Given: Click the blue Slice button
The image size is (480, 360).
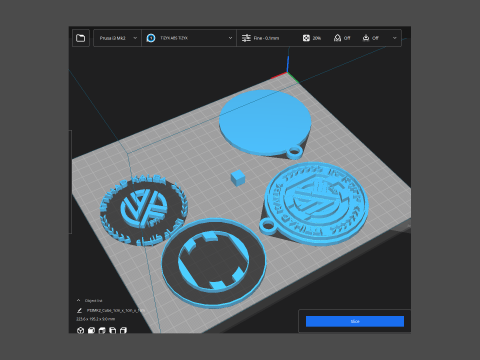Looking at the screenshot, I should tap(355, 321).
